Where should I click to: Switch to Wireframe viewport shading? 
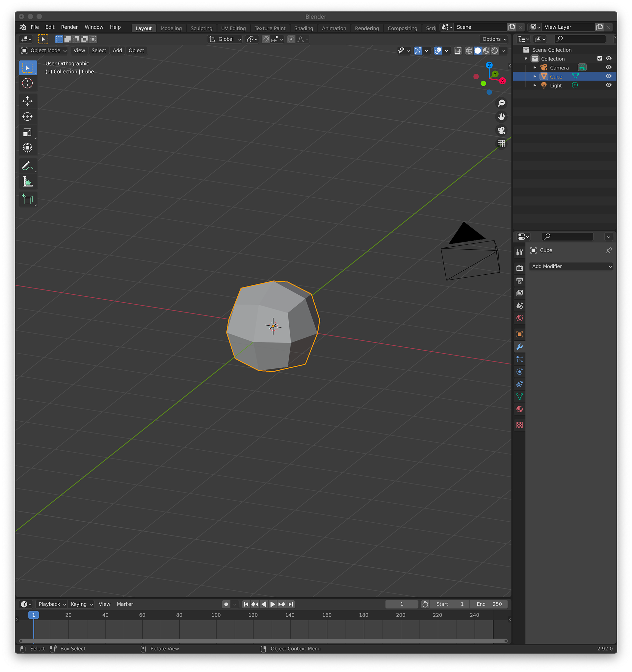[469, 50]
